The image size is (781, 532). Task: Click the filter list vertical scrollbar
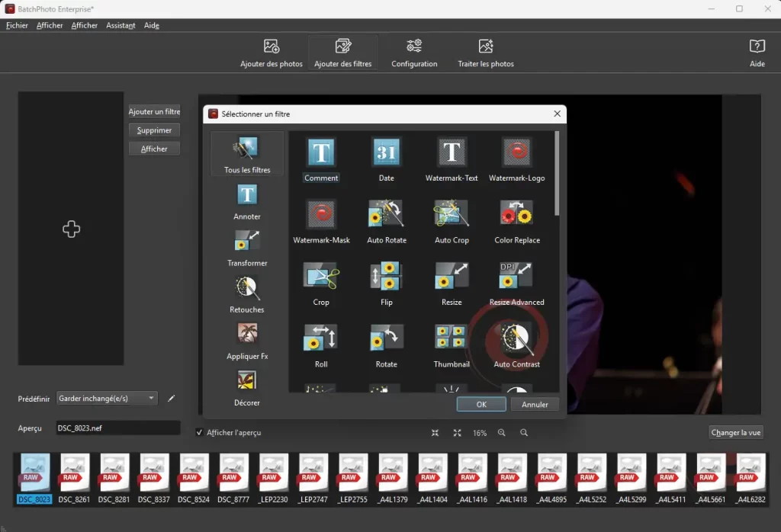point(556,174)
